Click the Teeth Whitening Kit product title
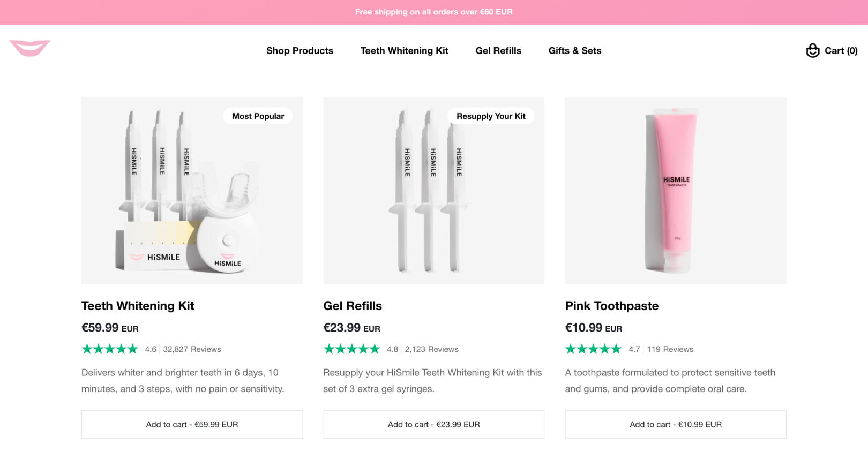 [138, 306]
